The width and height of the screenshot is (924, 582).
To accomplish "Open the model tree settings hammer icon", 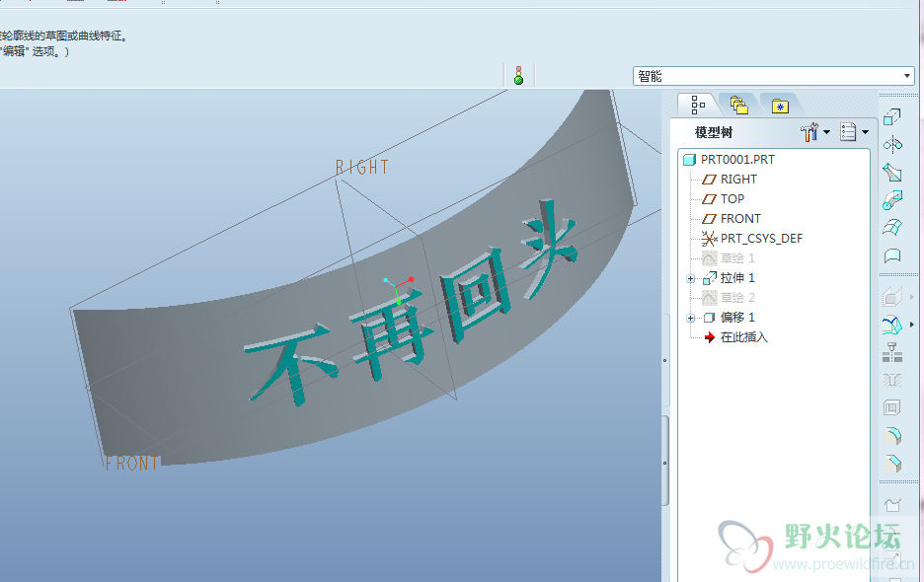I will click(x=809, y=132).
